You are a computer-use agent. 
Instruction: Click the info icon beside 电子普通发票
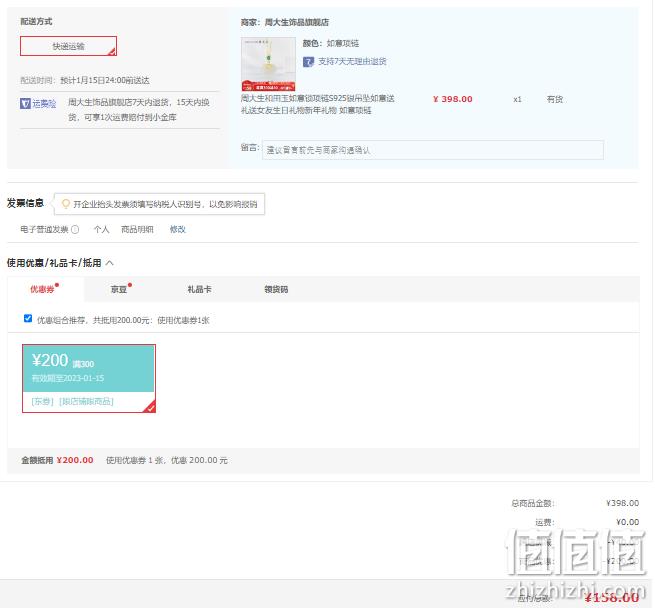click(x=75, y=229)
